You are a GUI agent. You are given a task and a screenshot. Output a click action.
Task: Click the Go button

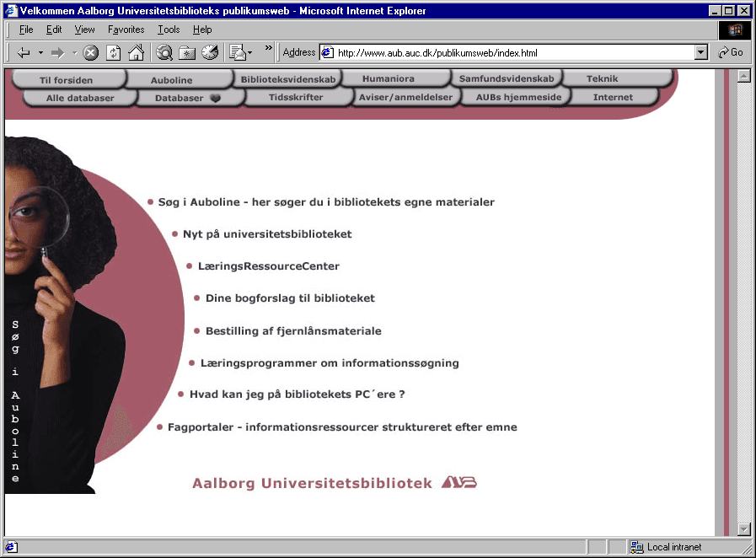point(731,52)
